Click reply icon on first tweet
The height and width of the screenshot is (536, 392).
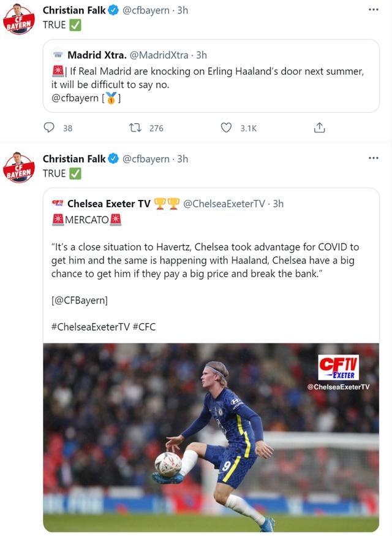50,128
